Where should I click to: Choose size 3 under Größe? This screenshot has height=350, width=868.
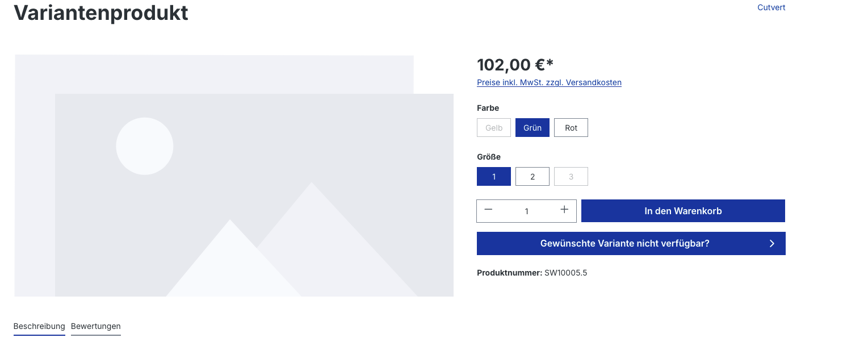coord(571,177)
